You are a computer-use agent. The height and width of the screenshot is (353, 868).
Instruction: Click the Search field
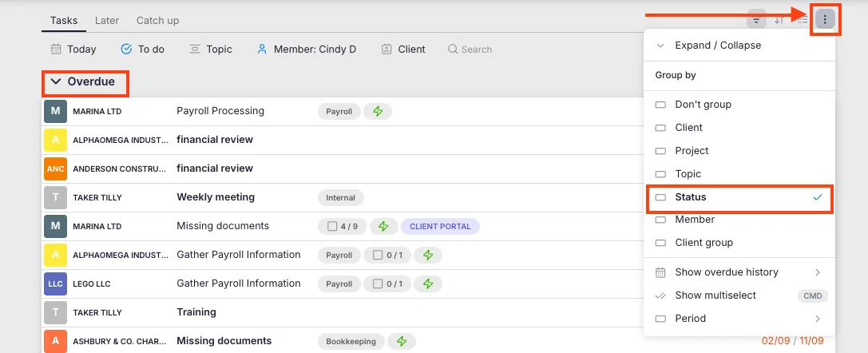[476, 50]
